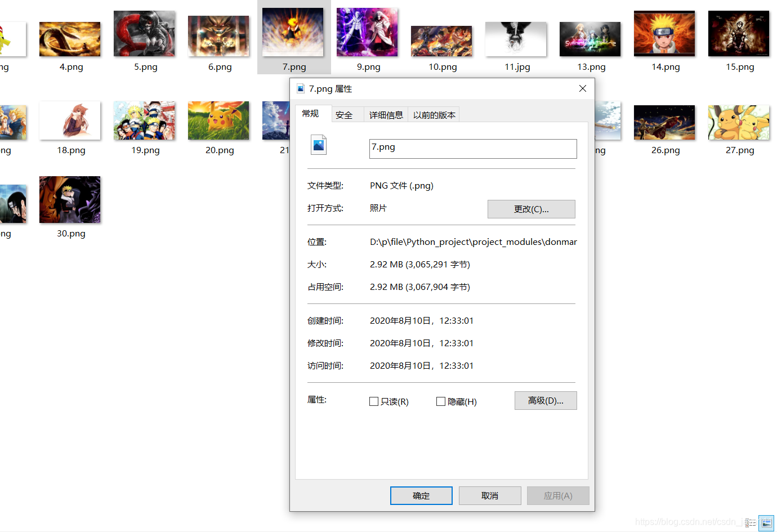
Task: Select the 27.png Pikachu pair thumbnail
Action: click(739, 123)
